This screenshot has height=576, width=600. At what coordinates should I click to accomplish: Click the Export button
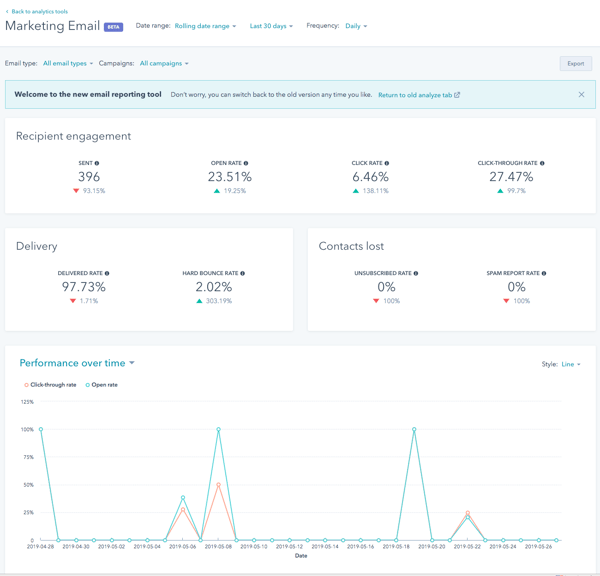pyautogui.click(x=575, y=63)
